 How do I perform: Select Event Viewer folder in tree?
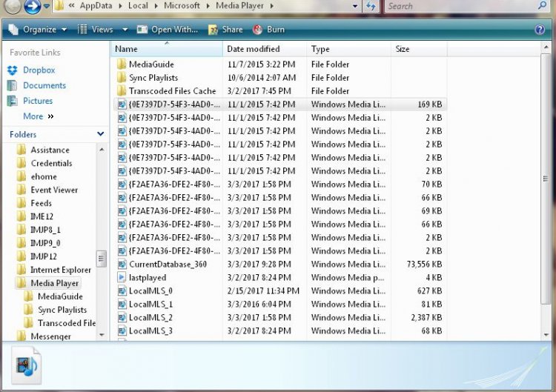click(x=54, y=190)
